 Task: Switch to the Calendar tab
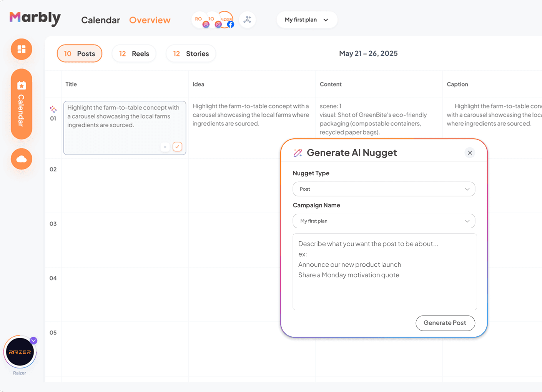tap(100, 20)
